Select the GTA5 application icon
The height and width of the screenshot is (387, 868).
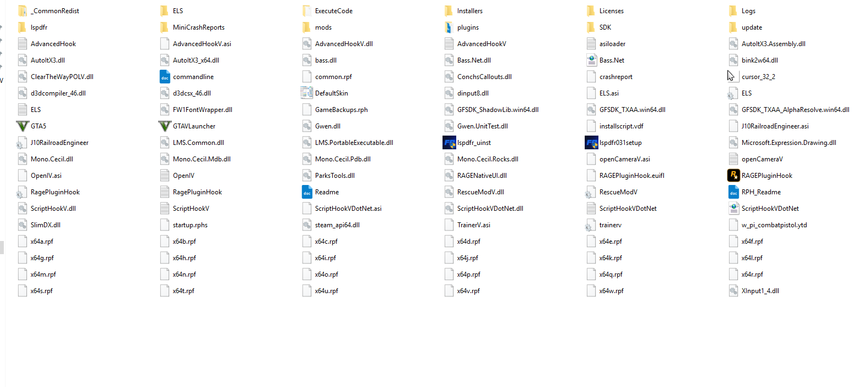(x=23, y=126)
